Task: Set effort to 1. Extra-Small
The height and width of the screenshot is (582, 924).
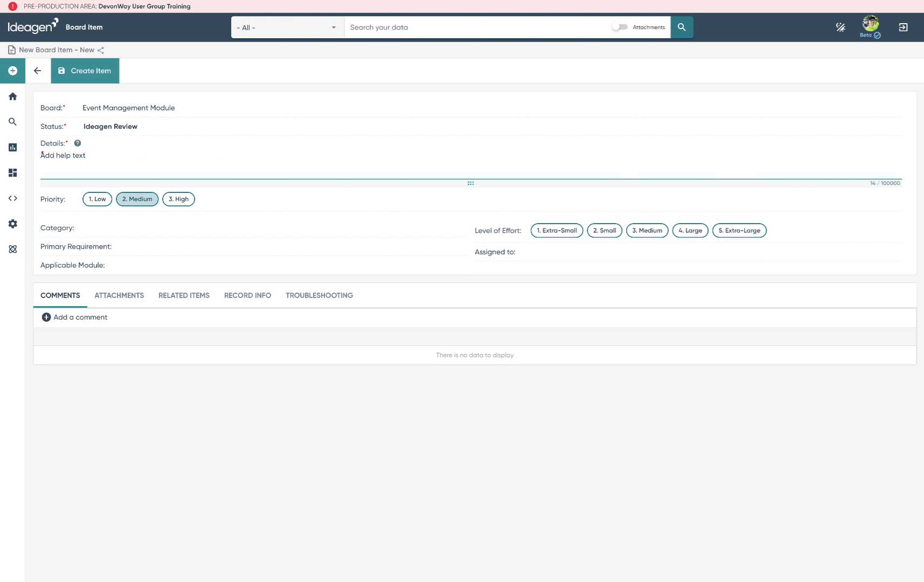Action: click(557, 231)
